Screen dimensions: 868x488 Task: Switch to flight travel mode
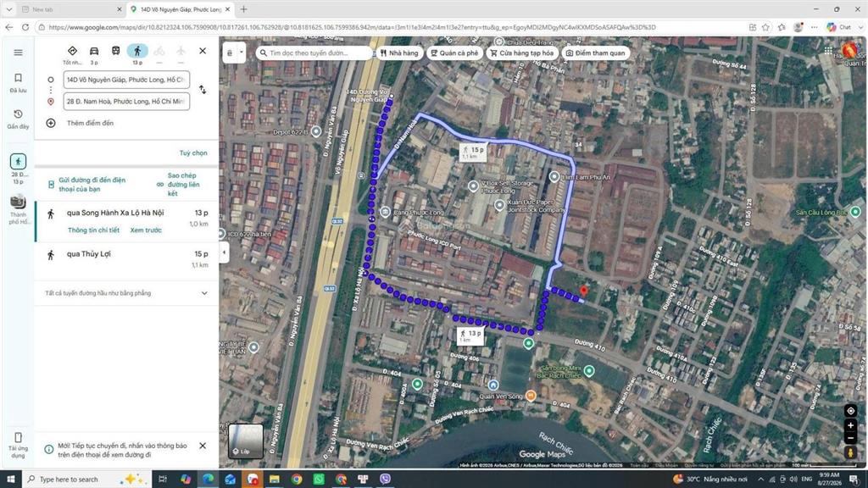pos(181,52)
